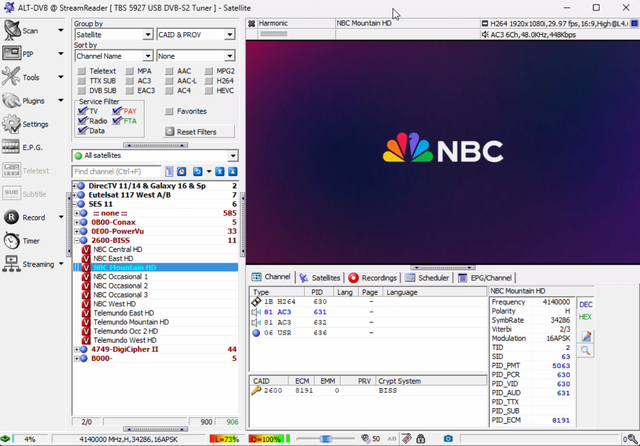Open the Streaming network icon

tap(11, 264)
